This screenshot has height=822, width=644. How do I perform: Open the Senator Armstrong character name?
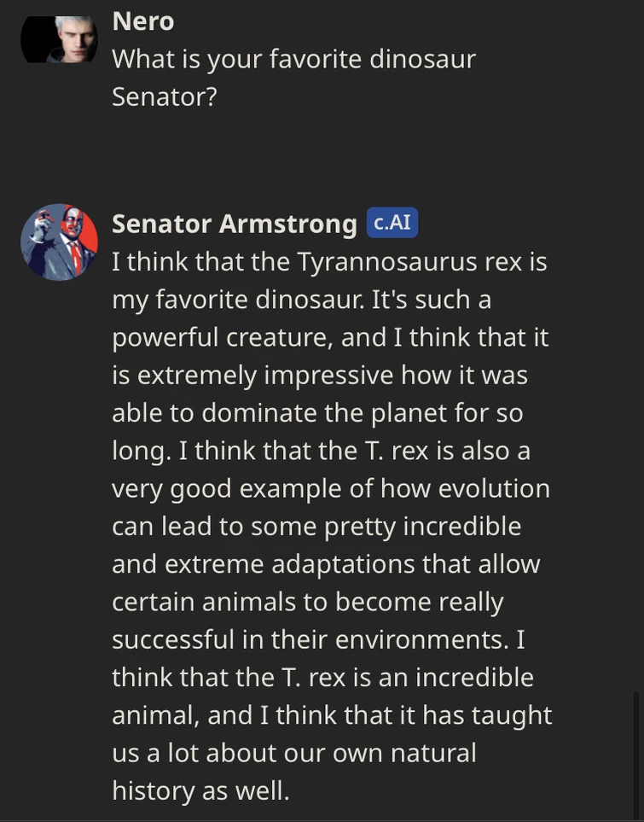point(235,224)
